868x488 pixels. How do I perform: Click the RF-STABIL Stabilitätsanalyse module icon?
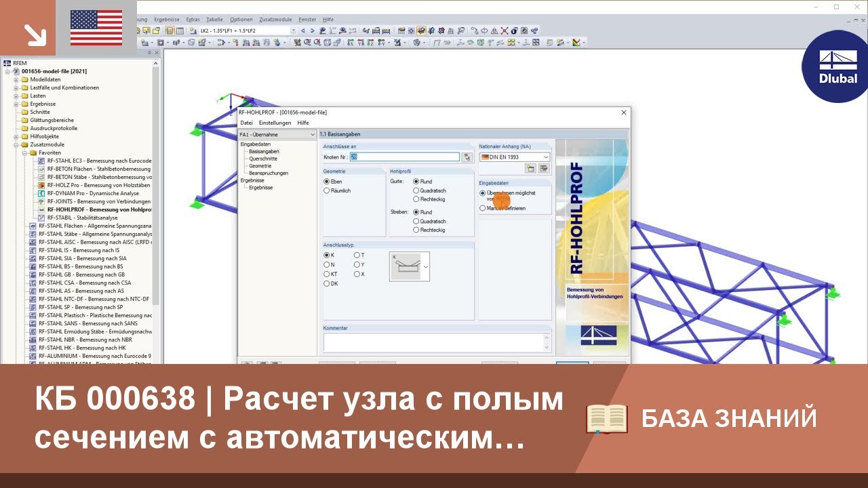pyautogui.click(x=41, y=218)
